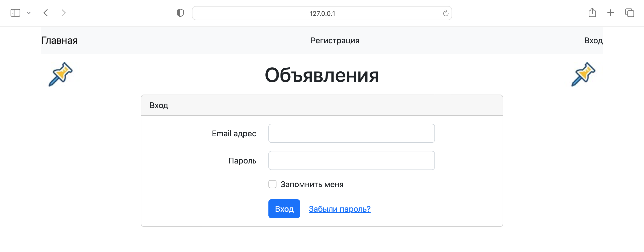Enable the Запомнить меня checkbox
Viewport: 644px width, 252px height.
272,184
